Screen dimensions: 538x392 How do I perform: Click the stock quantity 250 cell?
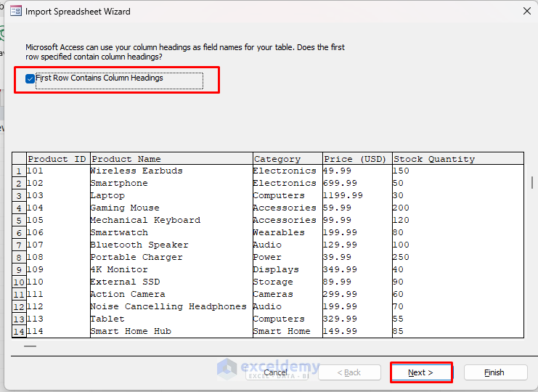pyautogui.click(x=458, y=257)
